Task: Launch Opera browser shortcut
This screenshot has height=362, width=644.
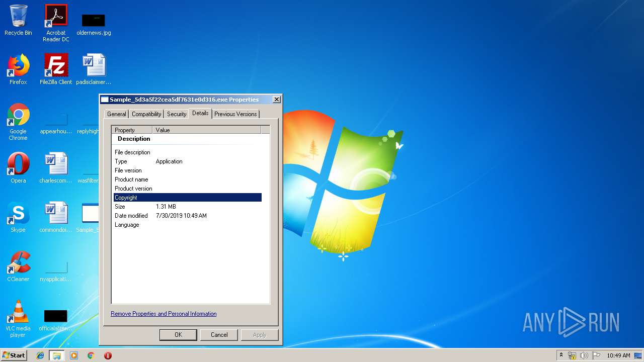Action: click(x=18, y=168)
